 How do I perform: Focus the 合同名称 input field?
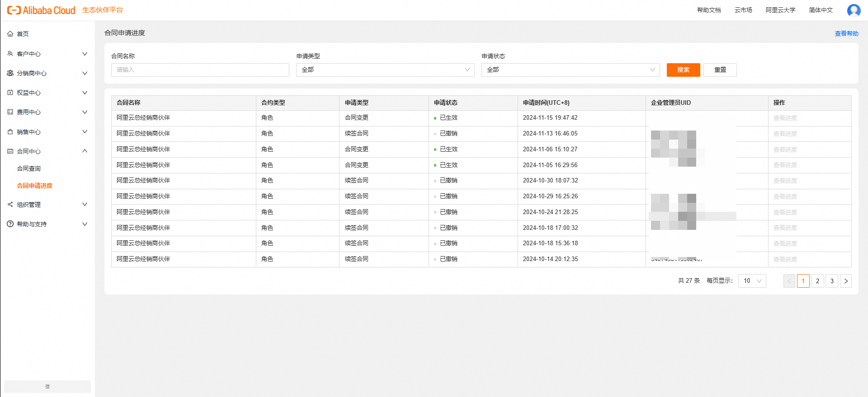pos(200,70)
